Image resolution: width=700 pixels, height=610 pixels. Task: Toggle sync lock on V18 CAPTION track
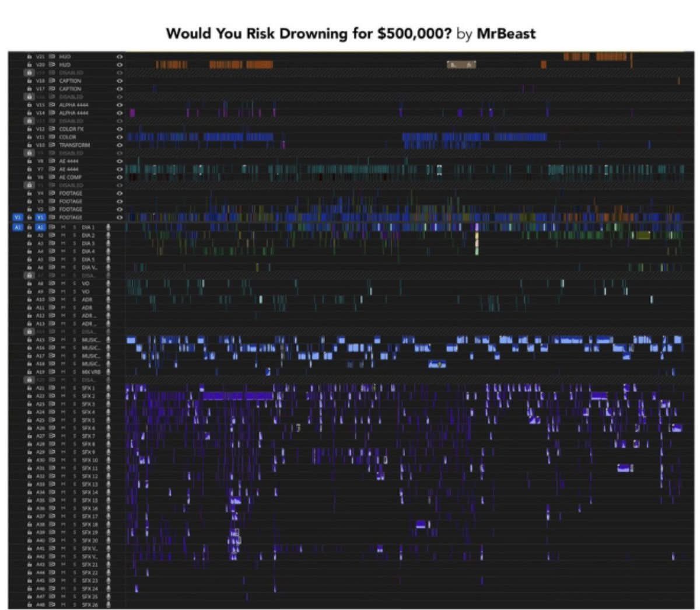coord(52,81)
